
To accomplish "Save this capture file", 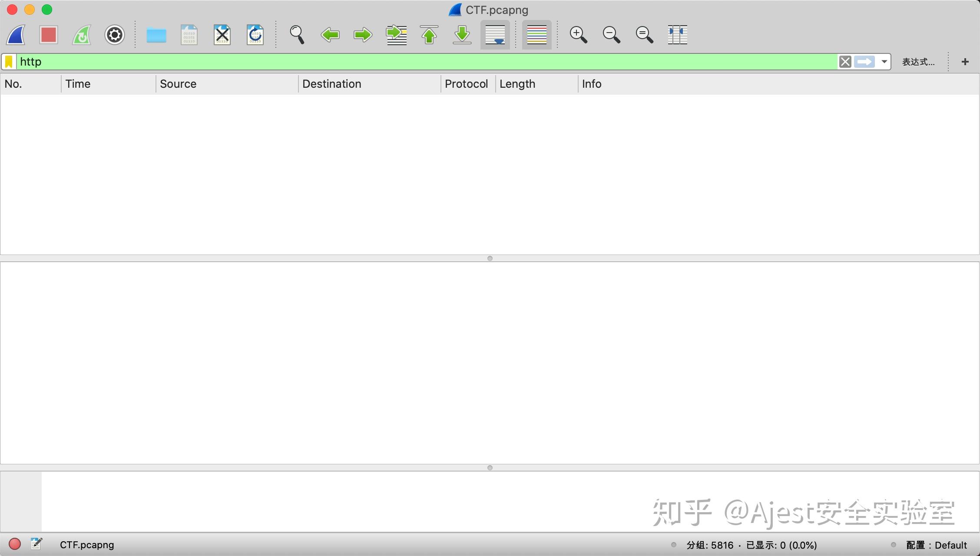I will [189, 35].
